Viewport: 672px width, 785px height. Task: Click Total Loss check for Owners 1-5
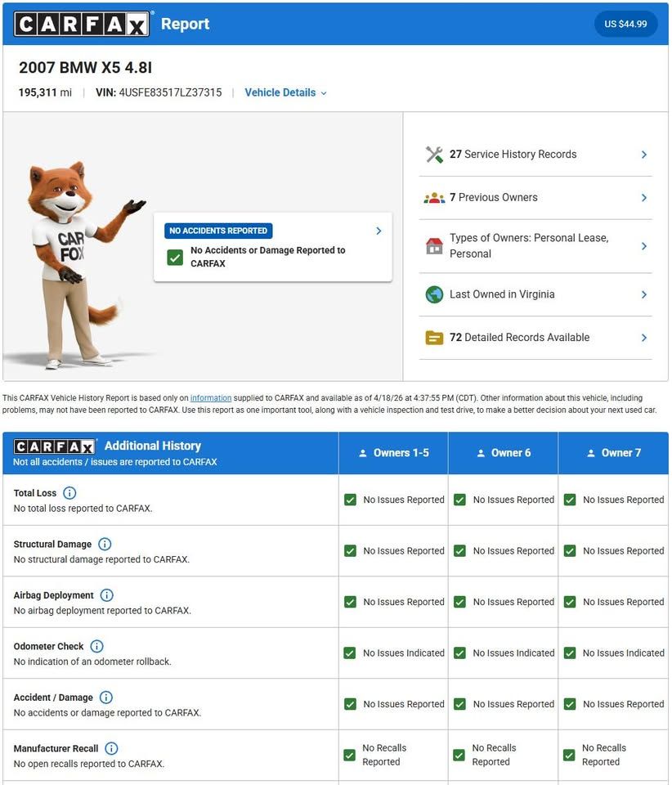pos(350,500)
